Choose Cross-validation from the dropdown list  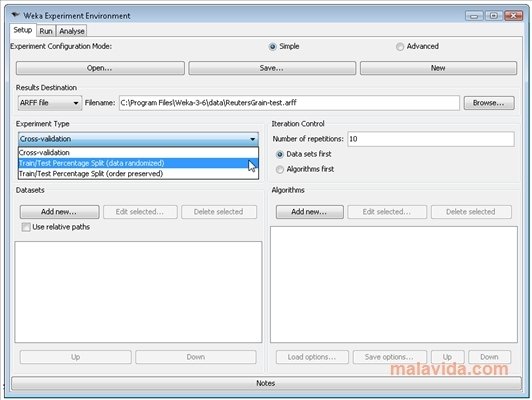point(138,152)
